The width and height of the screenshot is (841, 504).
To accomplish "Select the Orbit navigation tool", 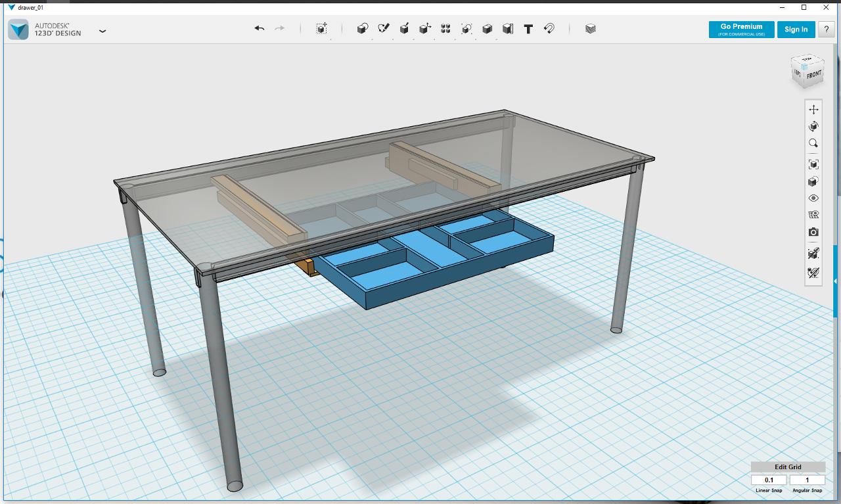I will (x=813, y=126).
